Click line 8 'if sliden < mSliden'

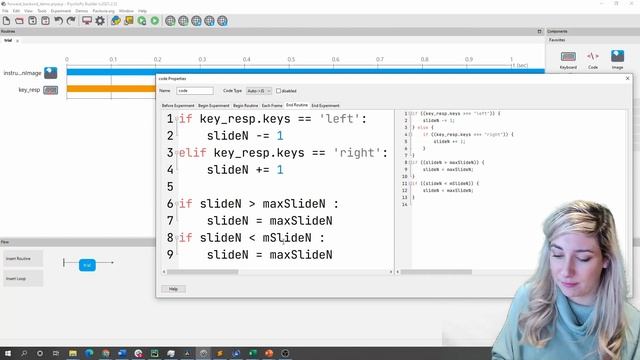[252, 238]
